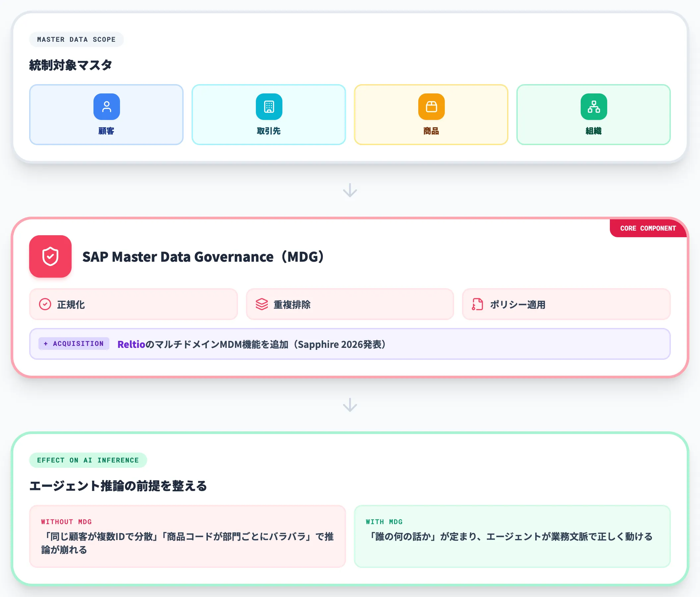700x597 pixels.
Task: Click the document icon beside ポリシー適用
Action: [477, 304]
